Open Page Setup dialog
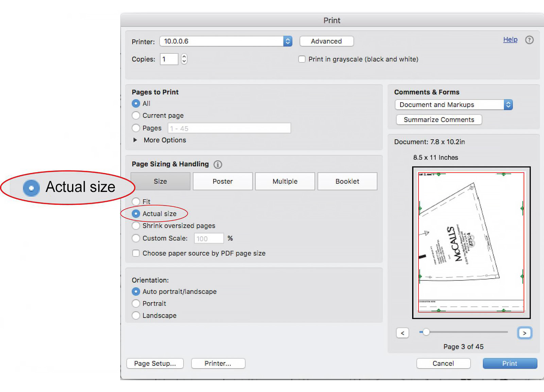The height and width of the screenshot is (392, 544). tap(155, 363)
